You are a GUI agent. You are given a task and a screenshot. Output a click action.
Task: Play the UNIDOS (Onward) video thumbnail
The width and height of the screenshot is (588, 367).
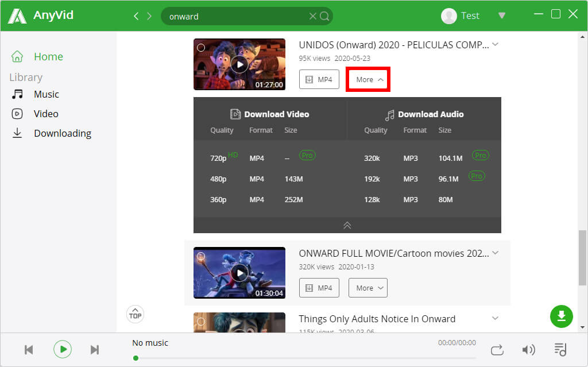239,64
